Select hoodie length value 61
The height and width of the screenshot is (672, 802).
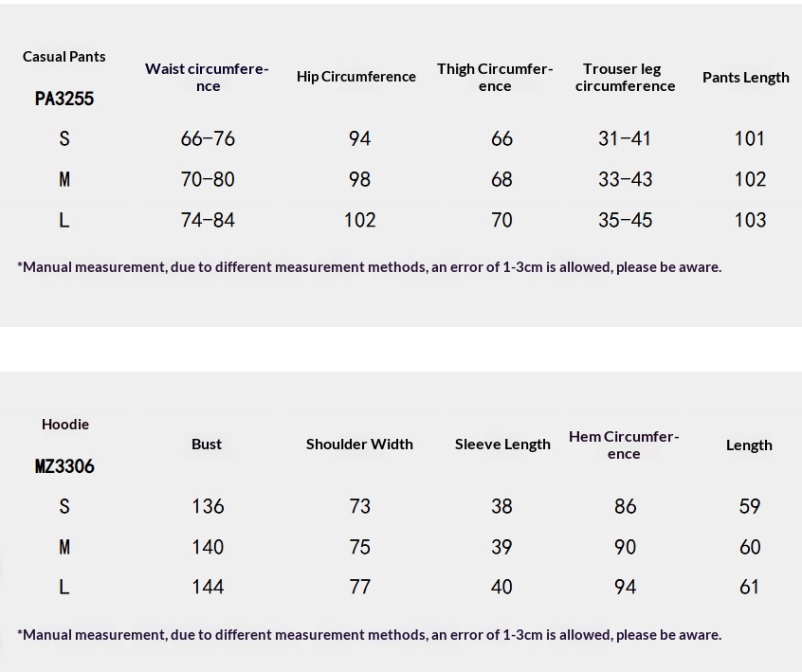point(749,587)
